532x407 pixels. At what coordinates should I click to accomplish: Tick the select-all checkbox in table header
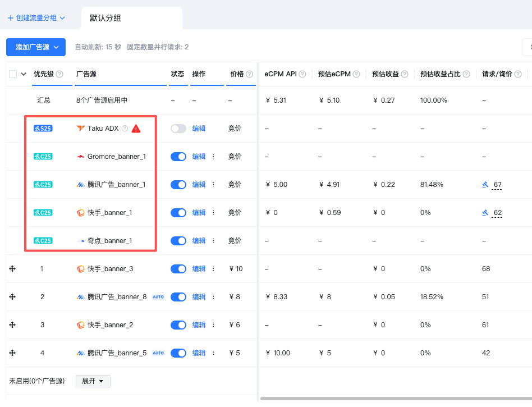click(x=13, y=74)
